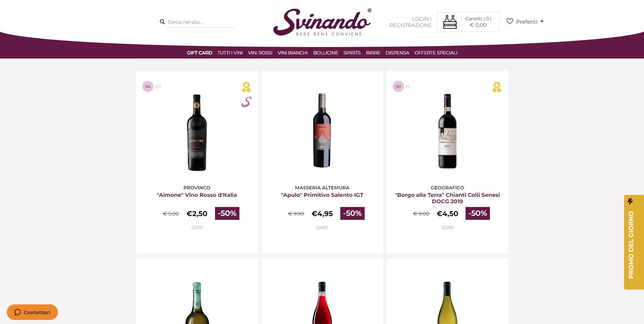Select GIFT CARD in navigation
The width and height of the screenshot is (644, 324).
(x=199, y=53)
